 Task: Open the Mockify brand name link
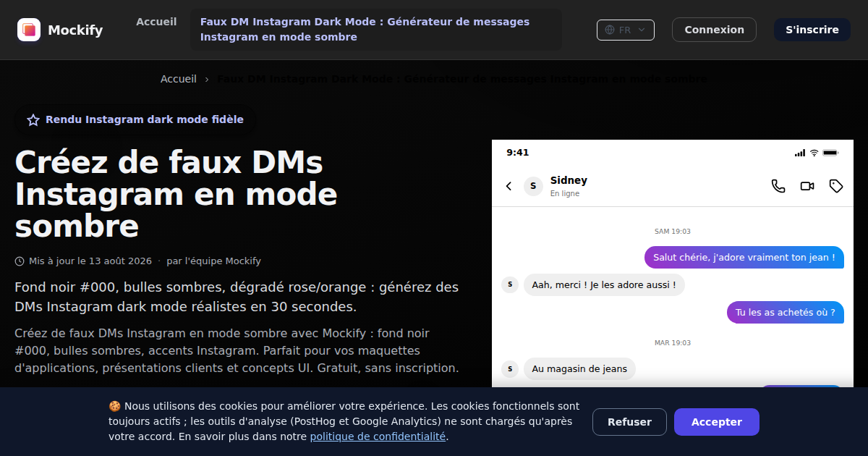pos(75,30)
